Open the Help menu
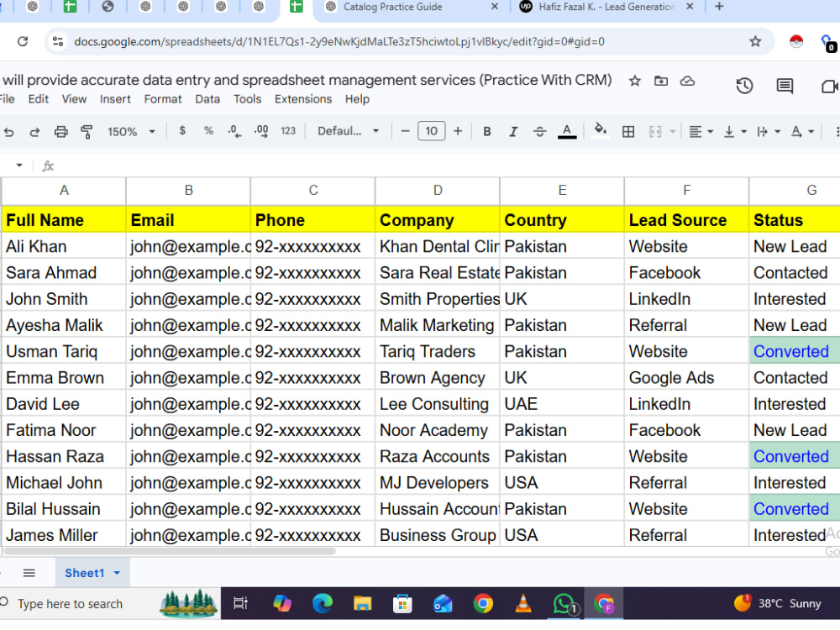 pos(357,99)
